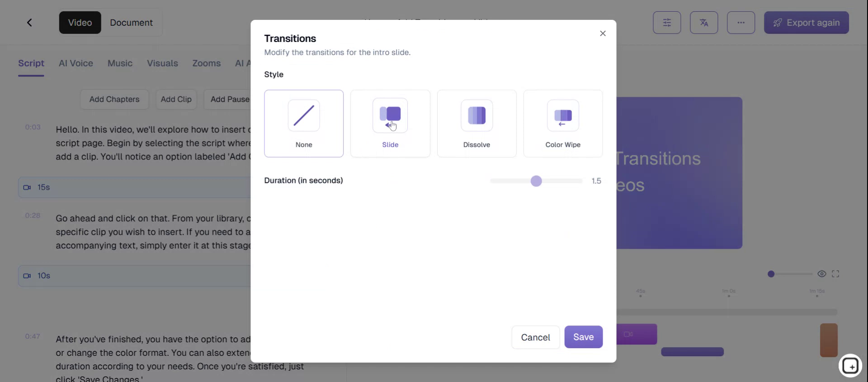Viewport: 868px width, 382px height.
Task: Click the 0:03 timestamp
Action: pos(33,127)
